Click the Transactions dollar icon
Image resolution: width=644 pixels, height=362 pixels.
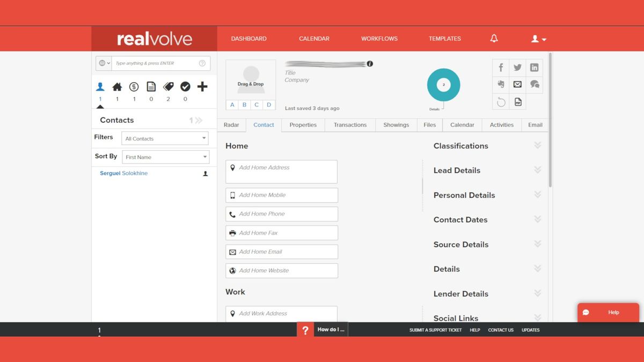pos(133,86)
